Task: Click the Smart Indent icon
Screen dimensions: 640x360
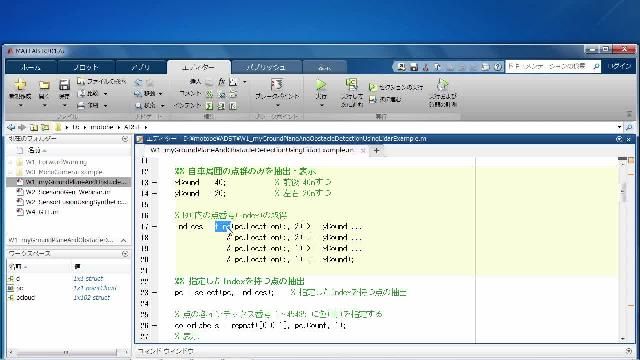Action: click(x=209, y=106)
